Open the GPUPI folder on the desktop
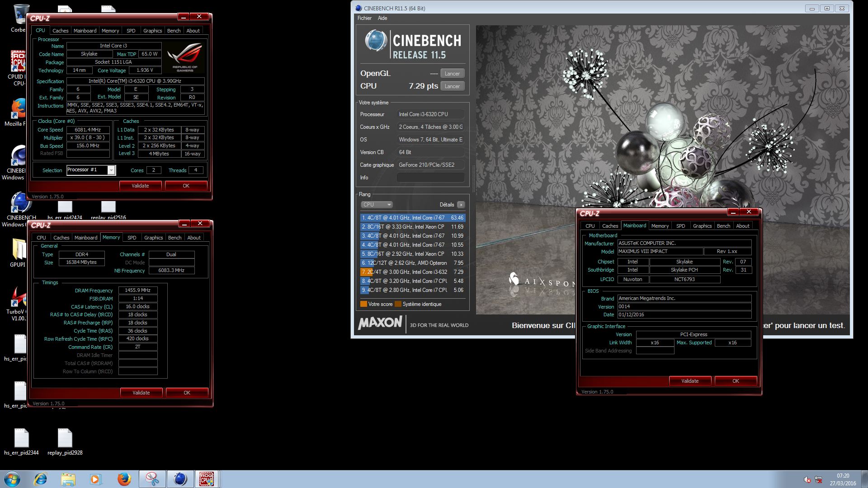The width and height of the screenshot is (868, 488). [18, 253]
